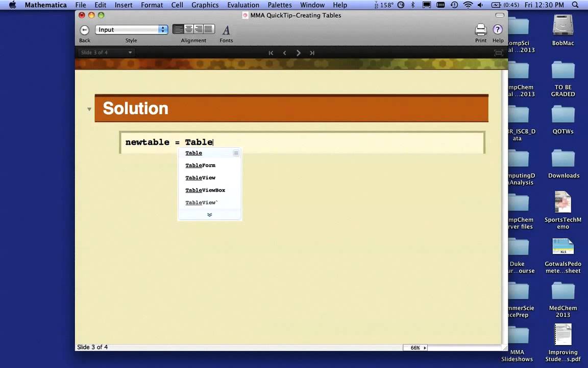588x368 pixels.
Task: Click the battery status (0:45) icon
Action: point(505,5)
